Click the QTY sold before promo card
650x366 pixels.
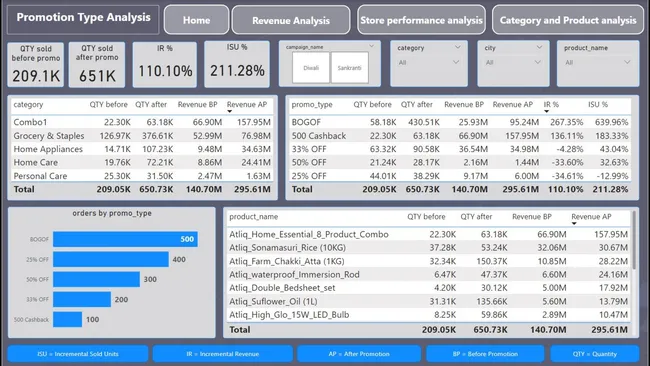(36, 65)
